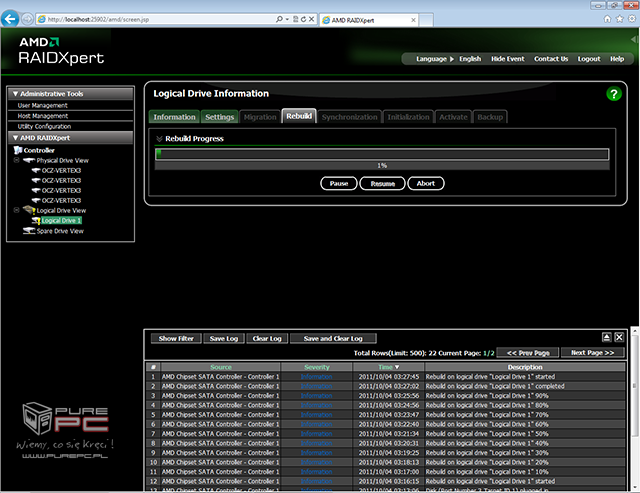Screen dimensions: 640x493
Task: Open the Settings tab
Action: coord(220,117)
